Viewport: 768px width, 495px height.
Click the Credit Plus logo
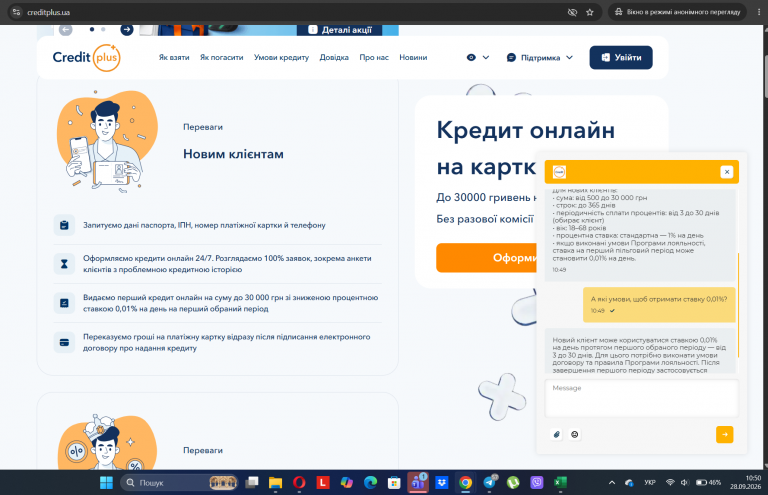click(86, 58)
